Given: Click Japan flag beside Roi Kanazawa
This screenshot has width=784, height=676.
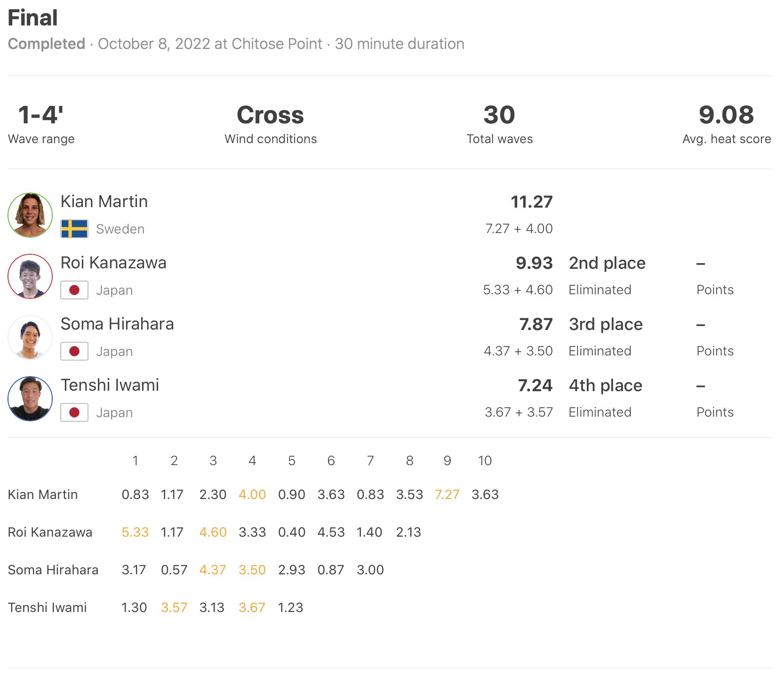Looking at the screenshot, I should tap(74, 290).
